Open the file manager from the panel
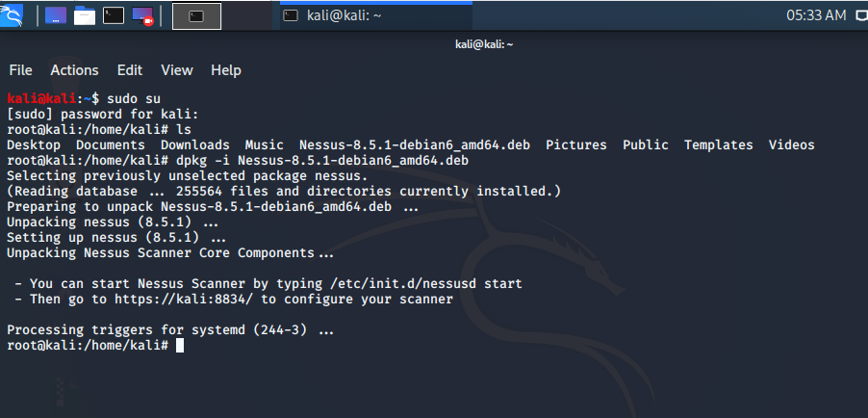868x418 pixels. point(85,15)
